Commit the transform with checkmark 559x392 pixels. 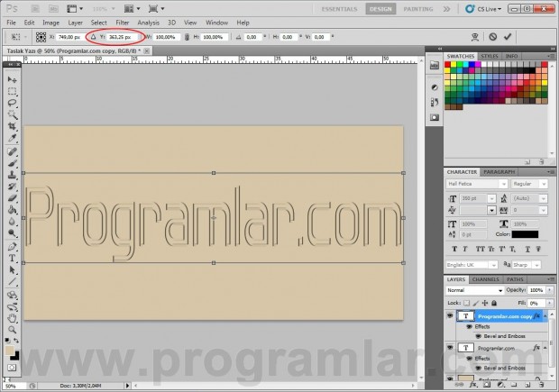click(x=508, y=37)
